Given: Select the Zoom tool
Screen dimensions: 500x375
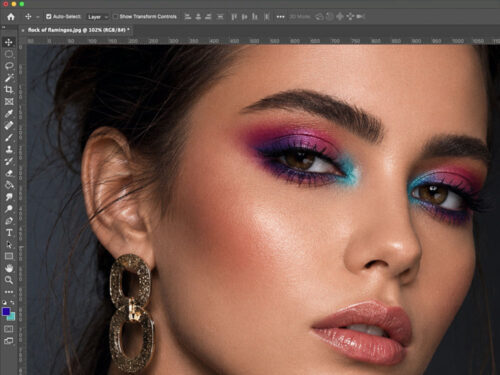Looking at the screenshot, I should (x=9, y=280).
